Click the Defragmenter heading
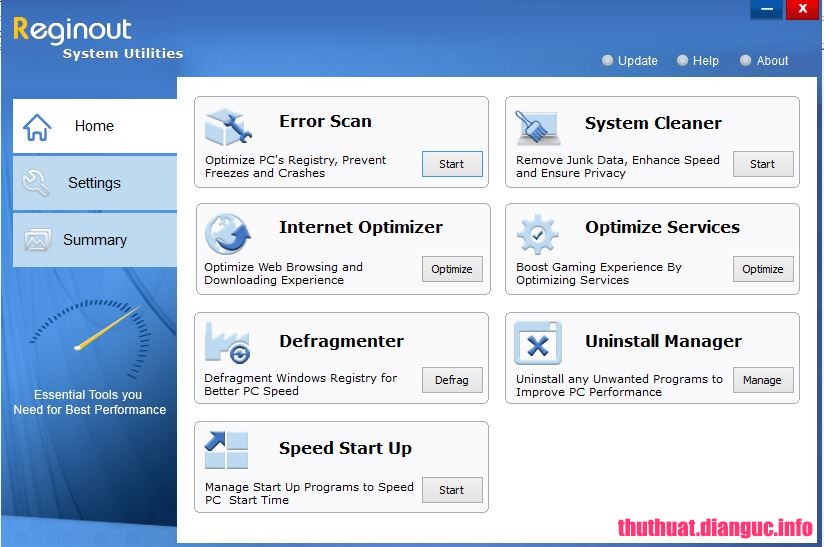Image resolution: width=824 pixels, height=547 pixels. (x=342, y=341)
